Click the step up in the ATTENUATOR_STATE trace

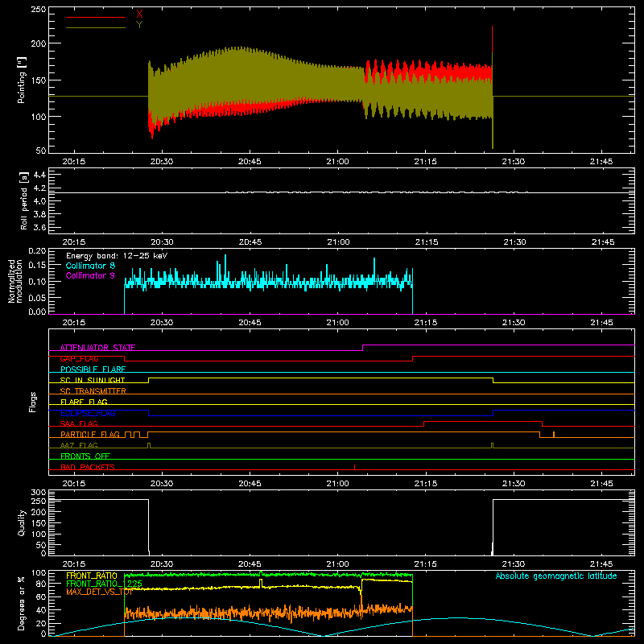point(363,348)
